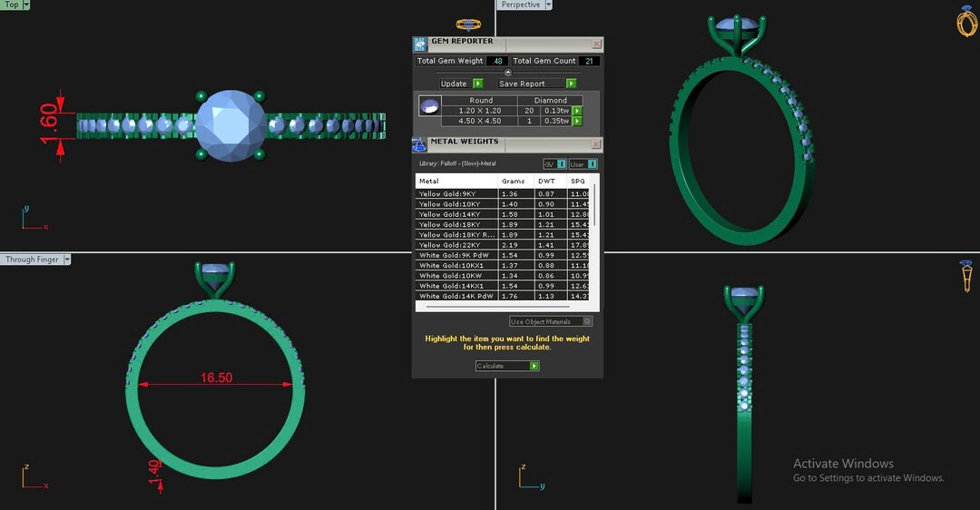Select the White Gold:14K PdW row

(x=503, y=296)
